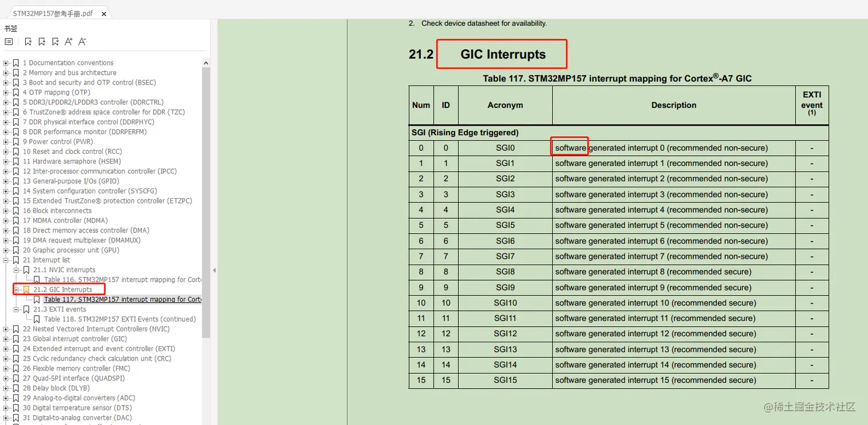Click bookmark icon beside Table 116 entry

coord(37,280)
